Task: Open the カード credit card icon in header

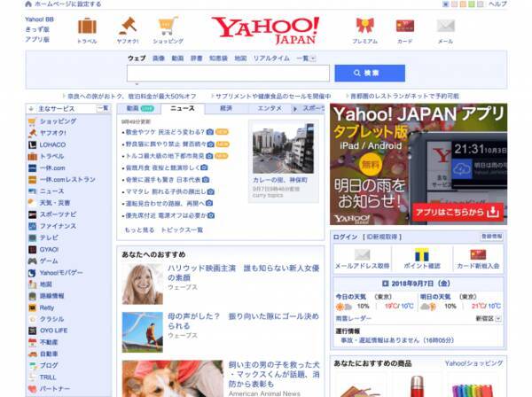Action: tap(405, 26)
